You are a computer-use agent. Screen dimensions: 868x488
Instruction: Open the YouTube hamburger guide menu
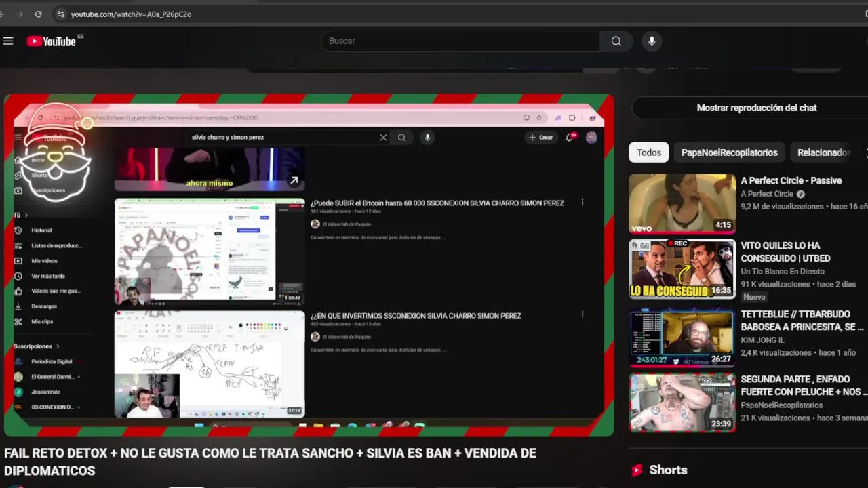tap(8, 41)
